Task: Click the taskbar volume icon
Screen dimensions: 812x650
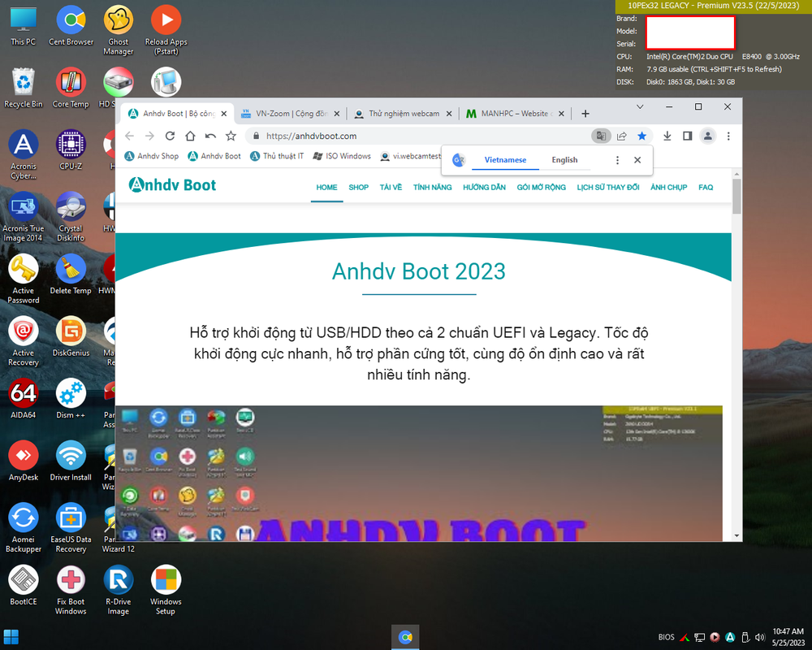Action: (x=760, y=637)
